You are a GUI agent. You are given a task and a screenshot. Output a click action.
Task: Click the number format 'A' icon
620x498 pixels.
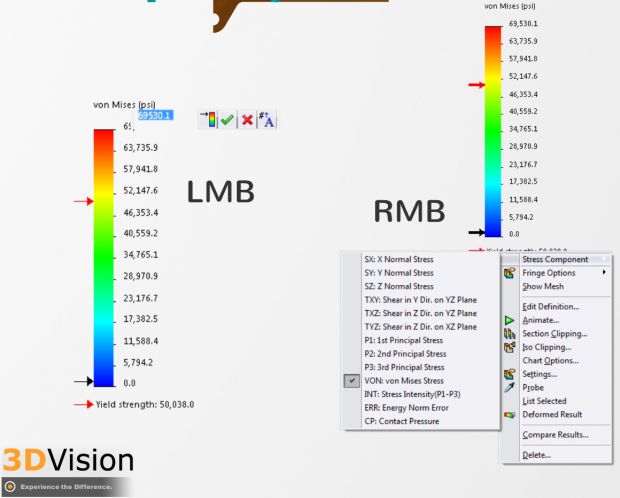(267, 119)
